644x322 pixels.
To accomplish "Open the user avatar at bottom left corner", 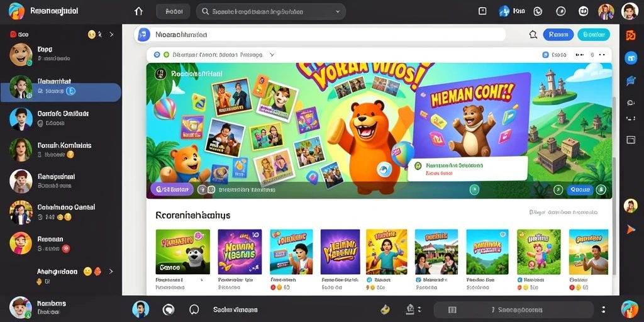I will click(21, 308).
